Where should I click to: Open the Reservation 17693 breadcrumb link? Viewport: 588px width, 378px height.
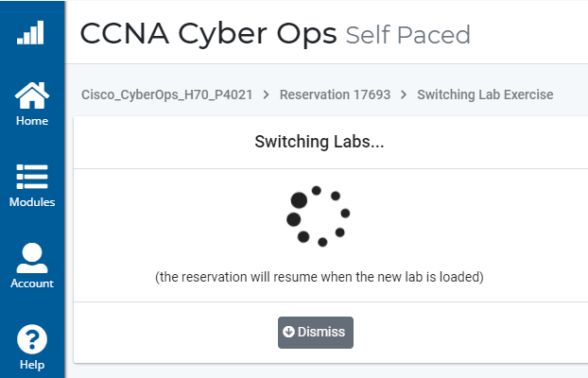(336, 94)
